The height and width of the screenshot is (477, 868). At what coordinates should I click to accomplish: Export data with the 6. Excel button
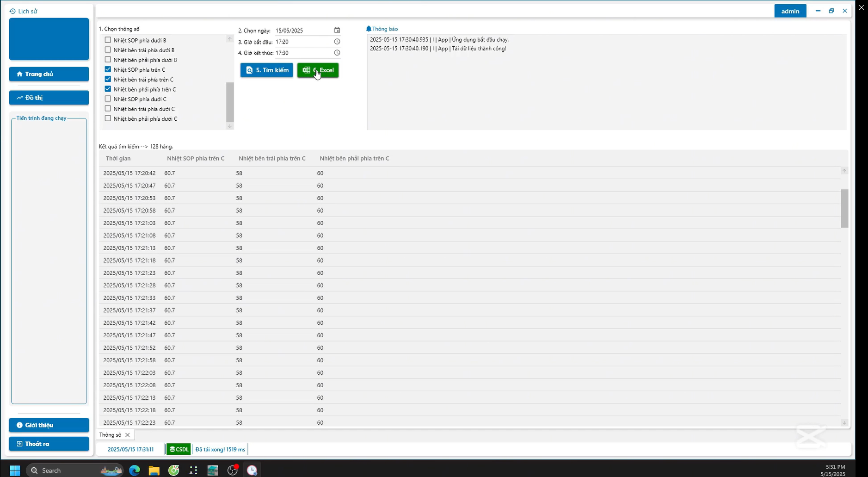[x=318, y=70]
